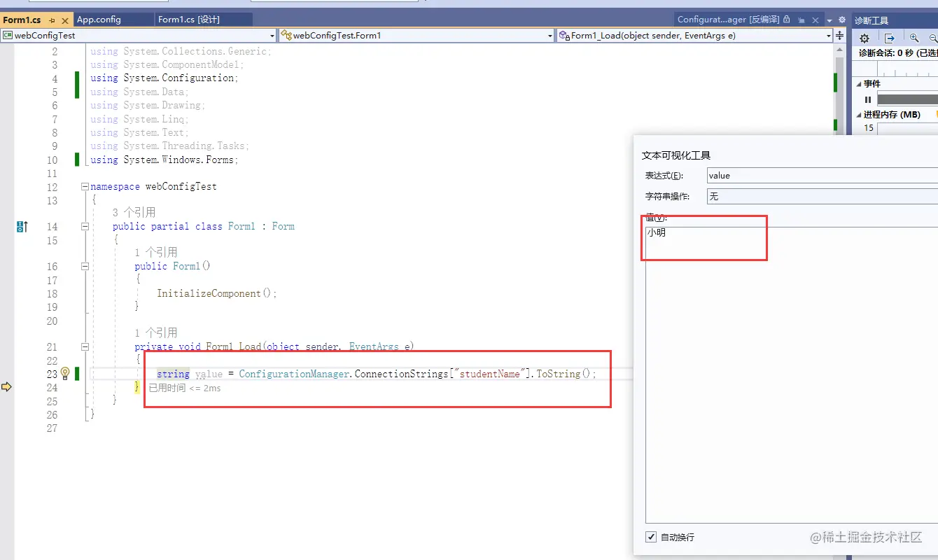The width and height of the screenshot is (938, 560).
Task: Click the lightbulb quick actions icon
Action: coord(65,373)
